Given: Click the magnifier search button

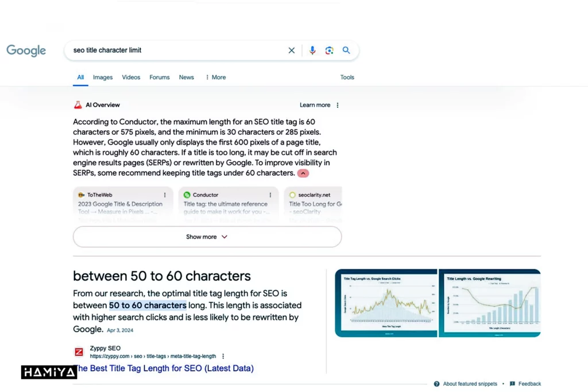Looking at the screenshot, I should (x=346, y=50).
